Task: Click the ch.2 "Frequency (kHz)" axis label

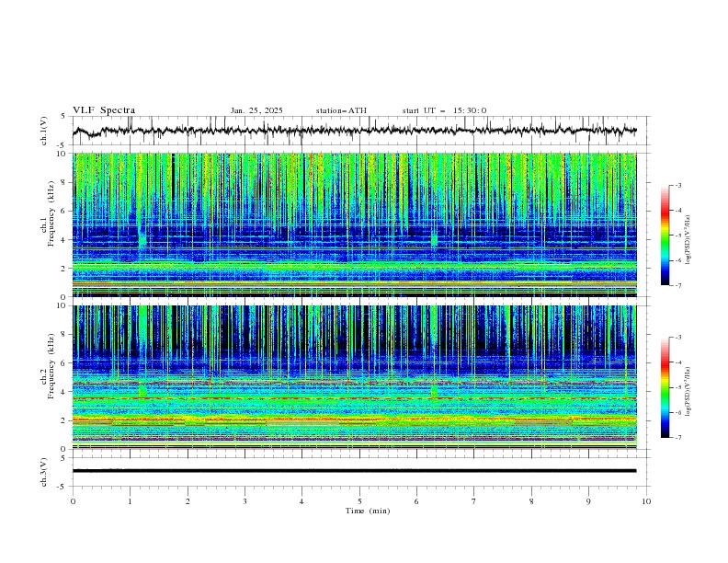Action: [x=51, y=364]
